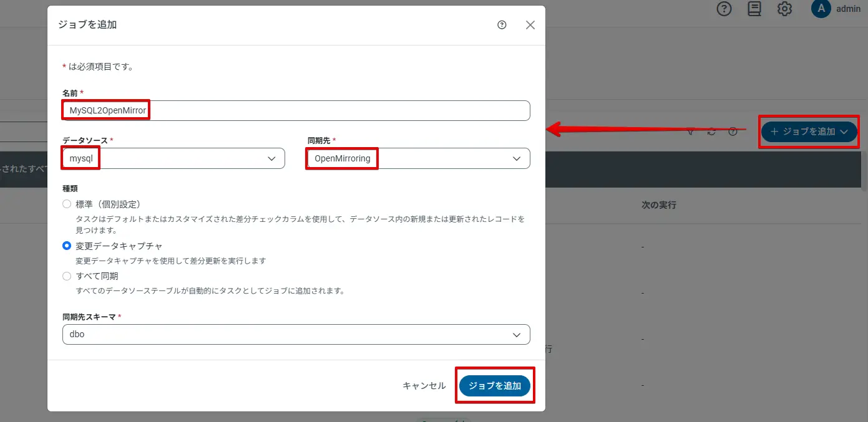Click the dialog help question icon

tap(502, 25)
